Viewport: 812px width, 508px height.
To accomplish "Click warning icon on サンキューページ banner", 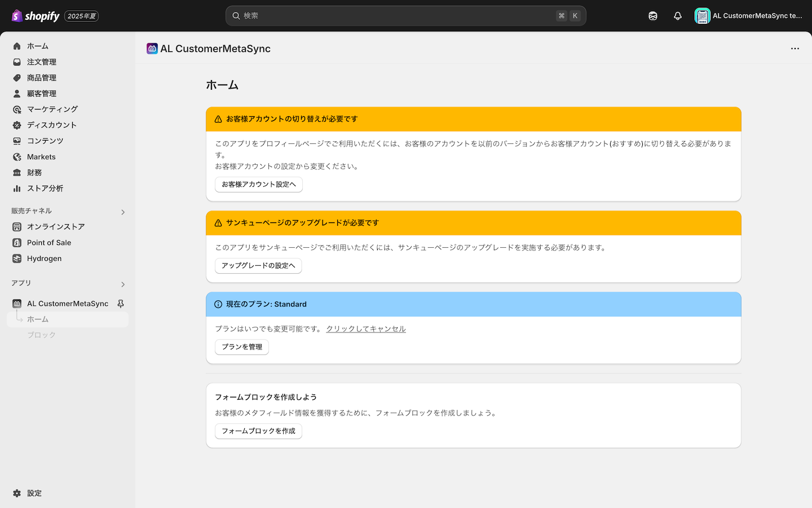I will click(x=218, y=223).
